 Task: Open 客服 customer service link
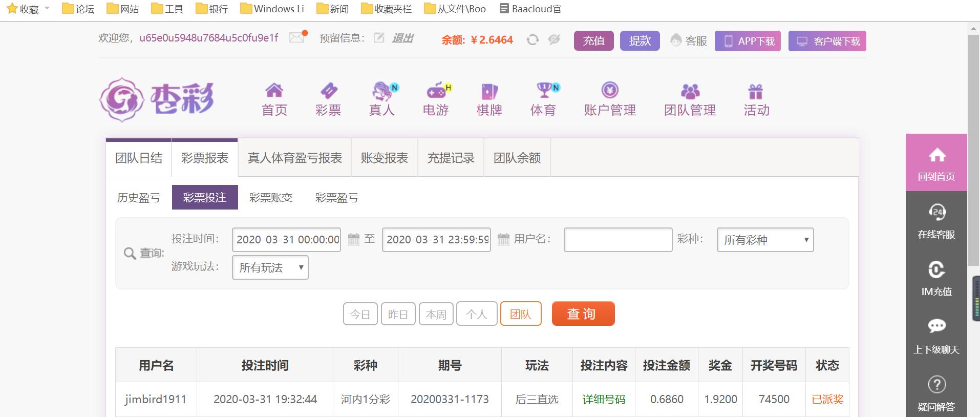click(x=689, y=41)
